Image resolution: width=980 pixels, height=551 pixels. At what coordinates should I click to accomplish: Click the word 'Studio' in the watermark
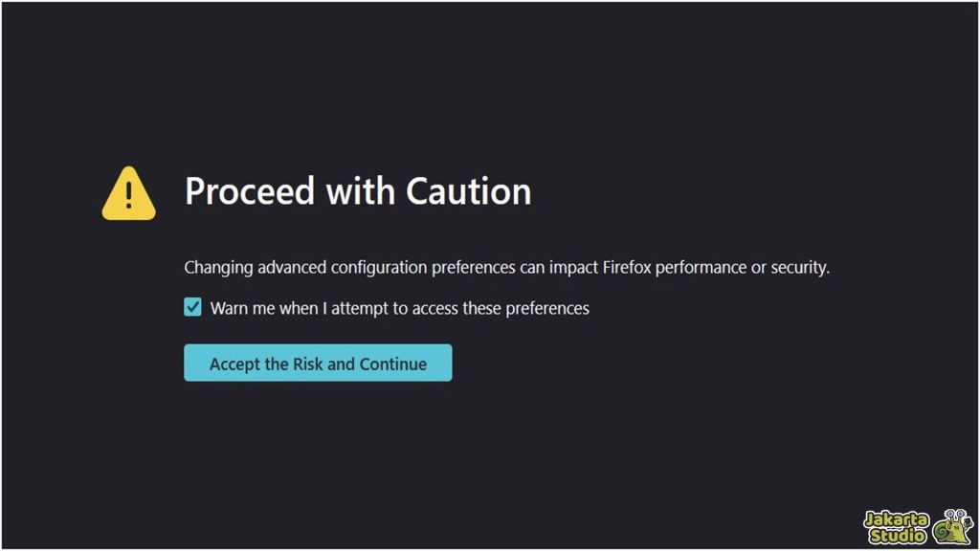[x=898, y=536]
